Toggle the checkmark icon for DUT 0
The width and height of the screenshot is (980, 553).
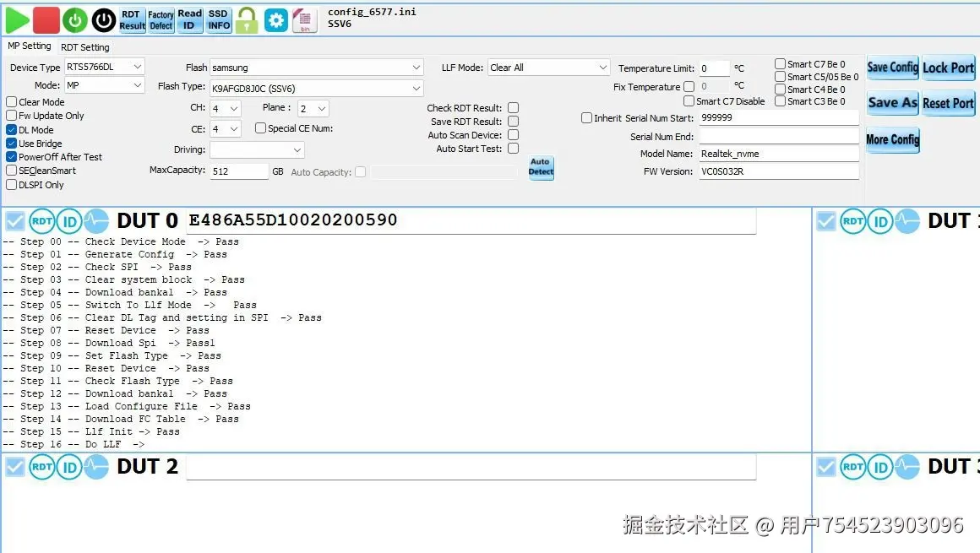[x=15, y=221]
